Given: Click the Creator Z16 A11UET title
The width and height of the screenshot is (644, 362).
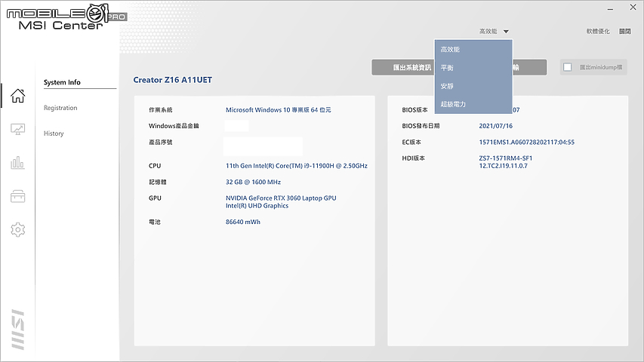Looking at the screenshot, I should click(172, 80).
